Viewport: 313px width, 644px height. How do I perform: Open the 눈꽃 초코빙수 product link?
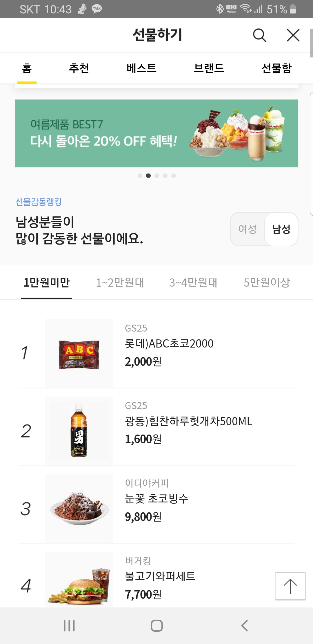pyautogui.click(x=156, y=499)
